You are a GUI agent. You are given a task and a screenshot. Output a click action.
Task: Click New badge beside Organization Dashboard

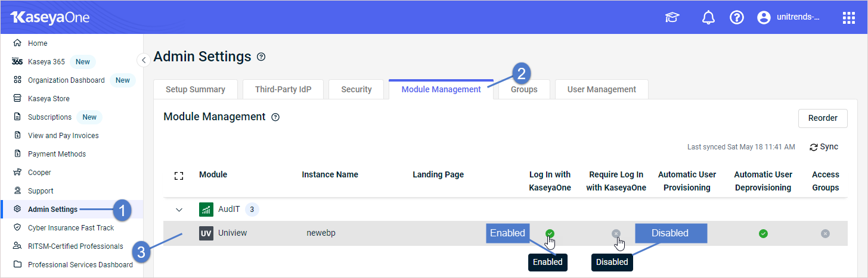(123, 80)
